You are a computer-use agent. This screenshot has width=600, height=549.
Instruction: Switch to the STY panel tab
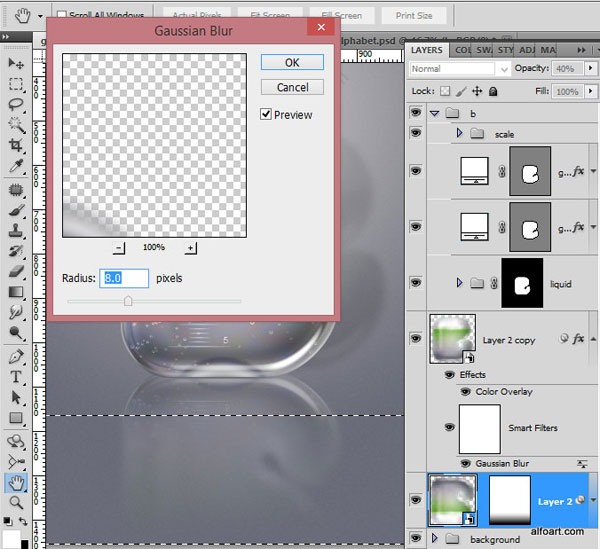click(x=505, y=50)
